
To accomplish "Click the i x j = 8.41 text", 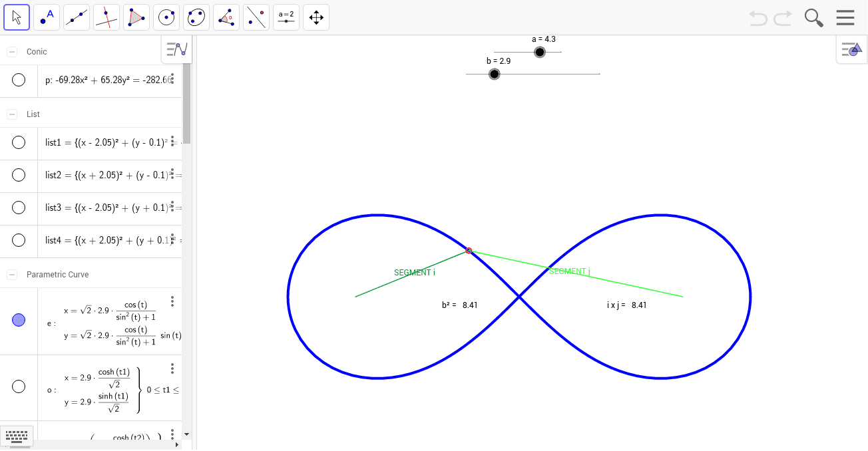I will point(627,305).
